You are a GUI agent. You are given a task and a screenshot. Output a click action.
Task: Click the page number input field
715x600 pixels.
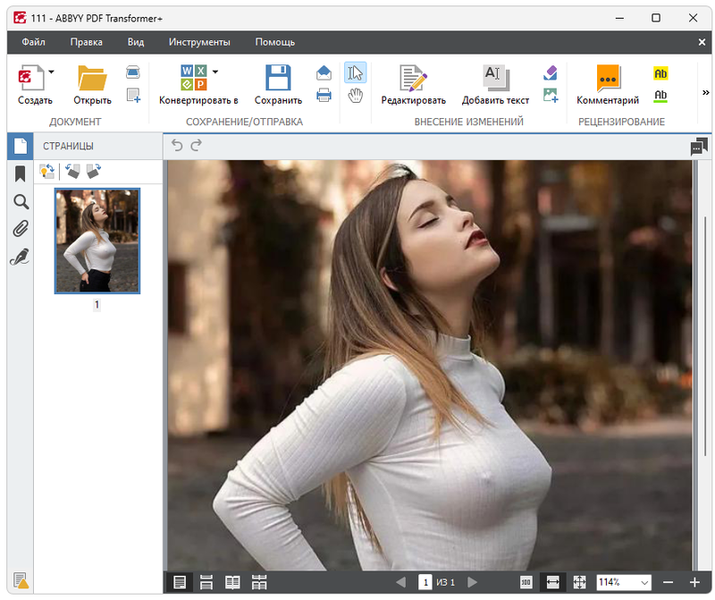425,582
